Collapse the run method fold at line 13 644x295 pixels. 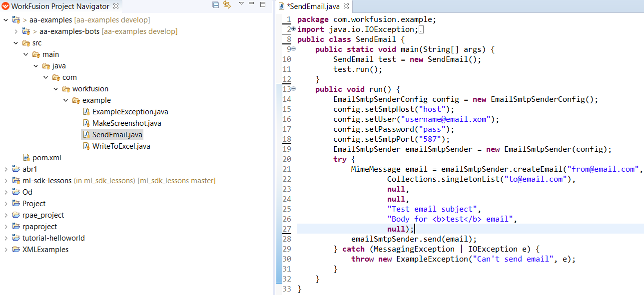pos(293,89)
